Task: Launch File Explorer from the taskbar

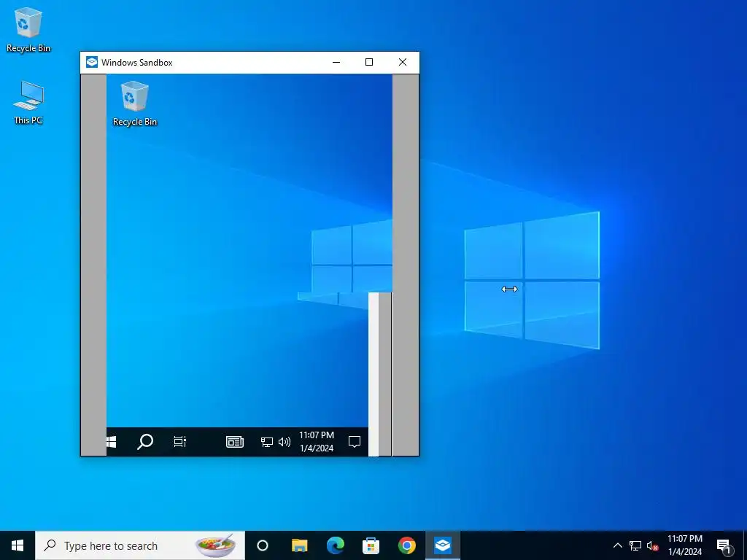Action: coord(300,545)
